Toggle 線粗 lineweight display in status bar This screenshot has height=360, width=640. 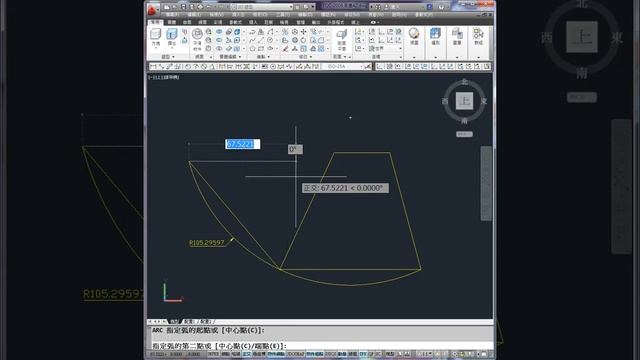tap(352, 354)
